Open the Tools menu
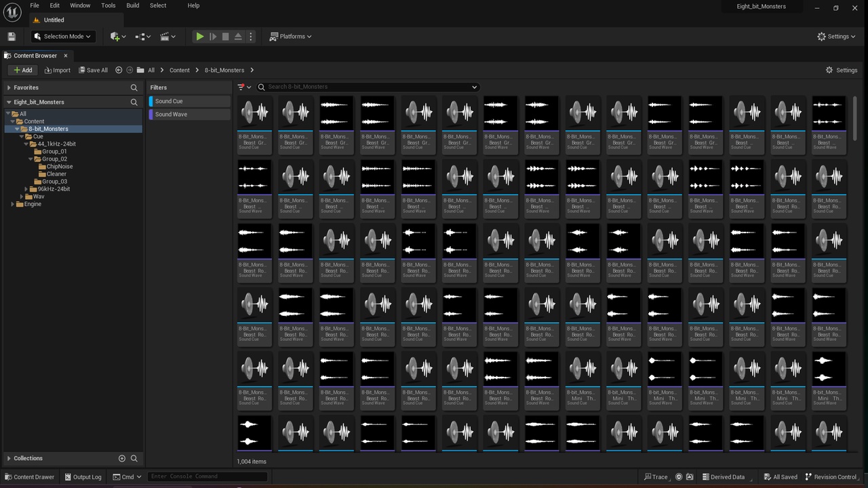Screen dimensions: 868x488 point(108,5)
